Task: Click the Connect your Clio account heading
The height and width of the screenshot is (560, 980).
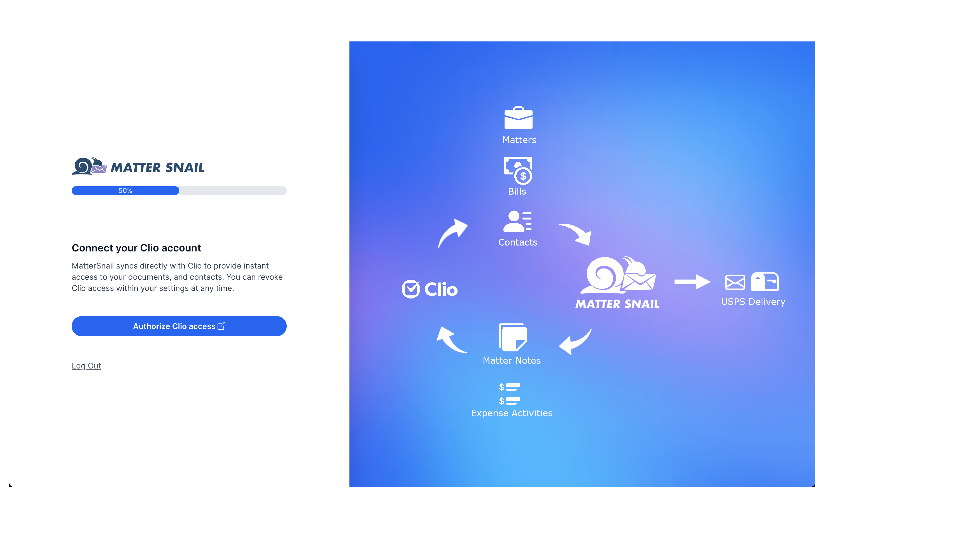Action: [136, 248]
